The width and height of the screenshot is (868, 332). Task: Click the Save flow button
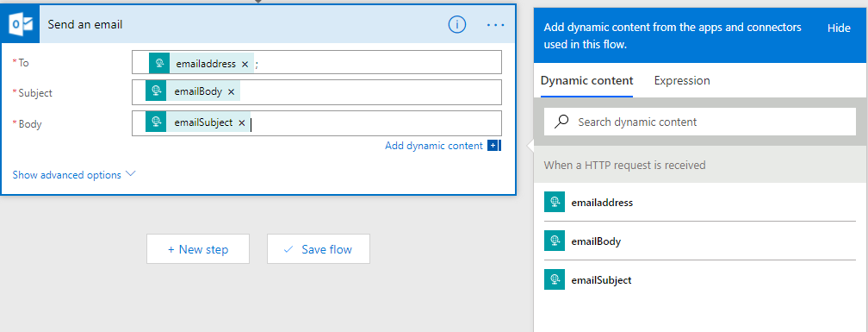[319, 249]
